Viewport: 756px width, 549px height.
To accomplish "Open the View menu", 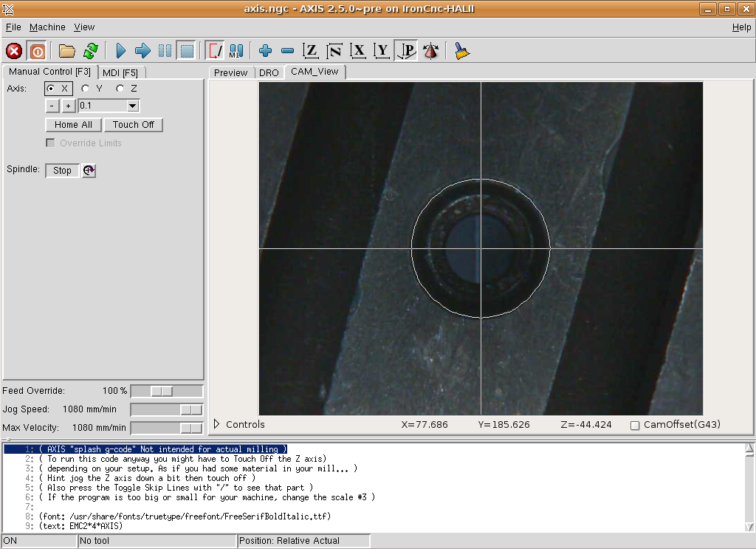I will click(x=84, y=27).
